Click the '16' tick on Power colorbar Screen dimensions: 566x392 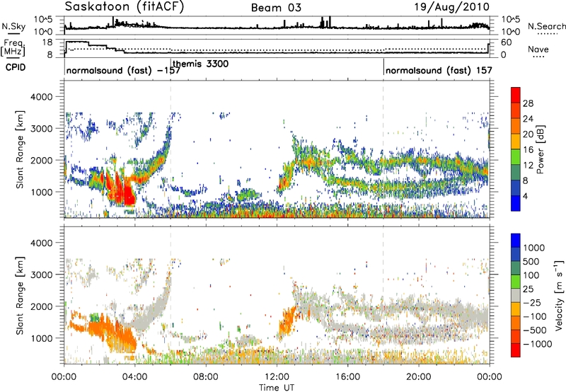click(x=528, y=150)
